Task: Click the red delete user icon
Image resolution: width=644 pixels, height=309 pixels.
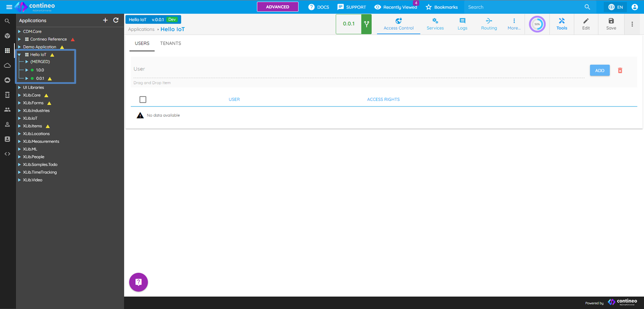Action: [x=620, y=70]
